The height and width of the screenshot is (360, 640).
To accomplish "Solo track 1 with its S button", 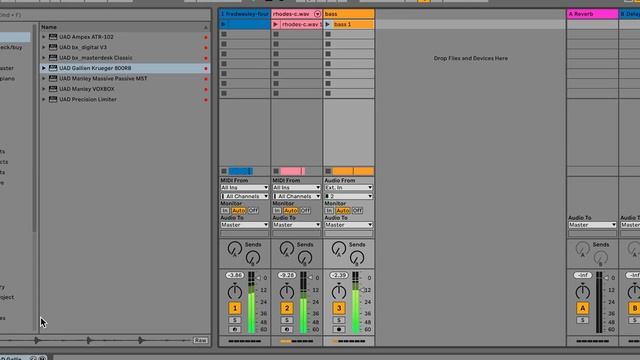I will click(x=235, y=320).
